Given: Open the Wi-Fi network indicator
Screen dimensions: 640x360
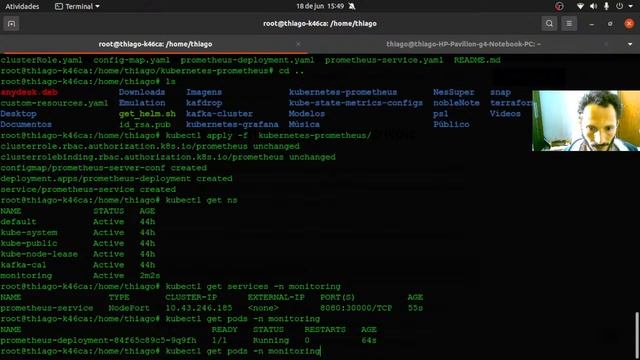Looking at the screenshot, I should (580, 7).
